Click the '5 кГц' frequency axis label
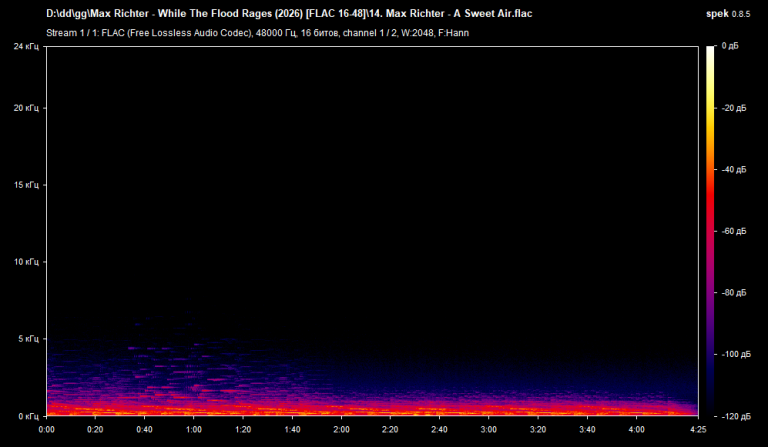This screenshot has height=447, width=768. click(28, 338)
